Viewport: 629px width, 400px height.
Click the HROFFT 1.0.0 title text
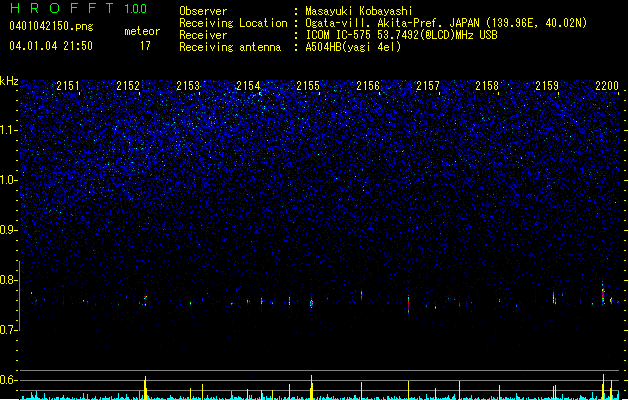[x=78, y=8]
